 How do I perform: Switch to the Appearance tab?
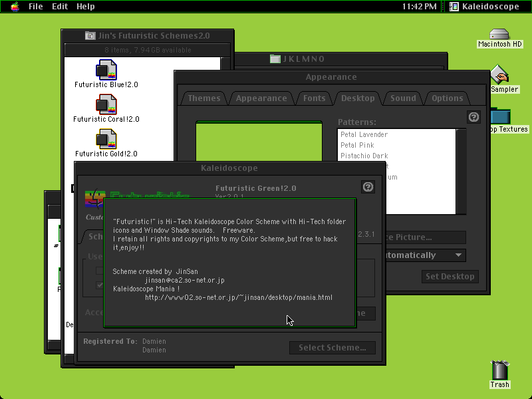261,98
